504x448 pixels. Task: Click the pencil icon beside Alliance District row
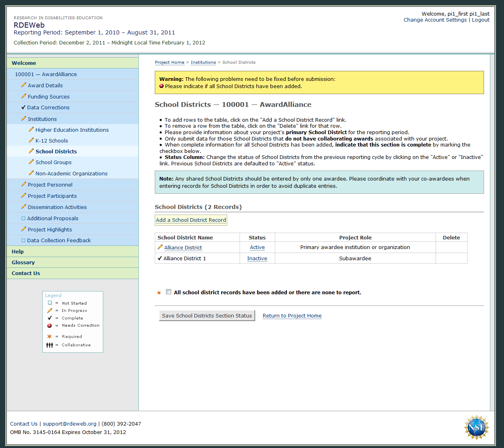tap(160, 247)
